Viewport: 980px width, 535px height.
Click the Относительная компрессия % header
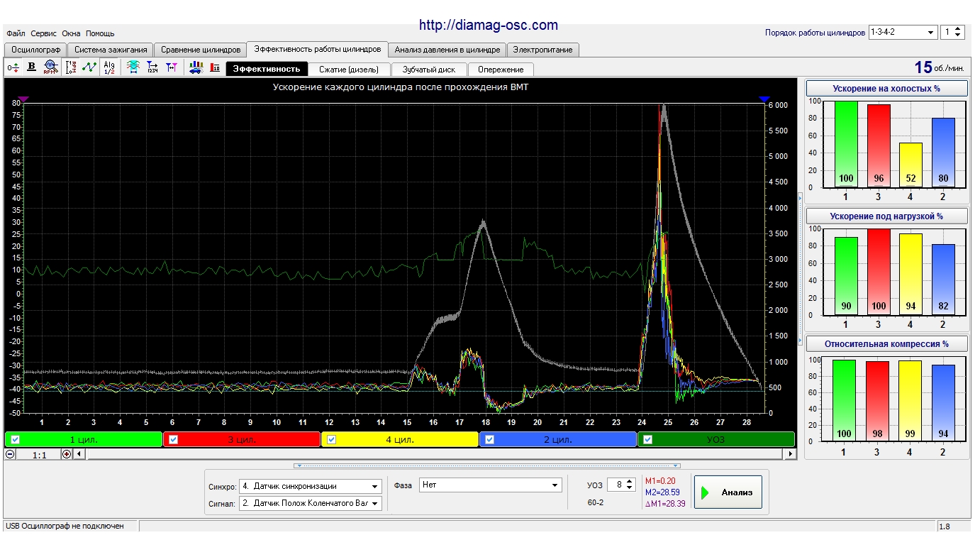[x=886, y=343]
